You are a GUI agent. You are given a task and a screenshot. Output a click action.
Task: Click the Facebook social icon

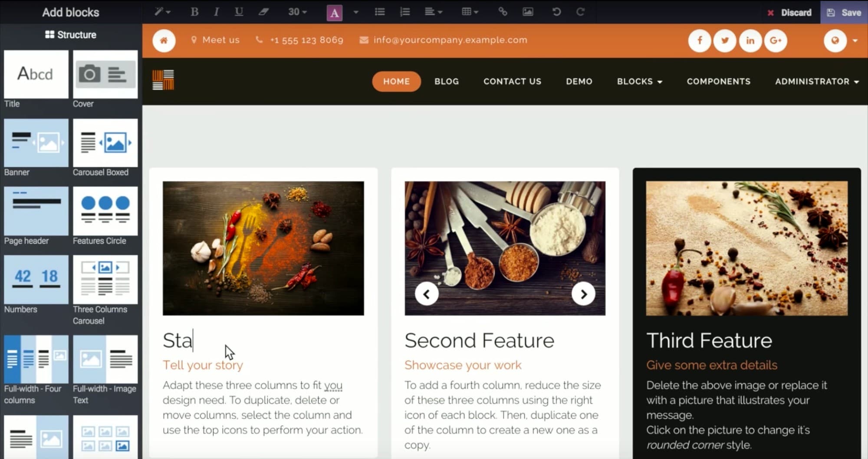point(700,40)
